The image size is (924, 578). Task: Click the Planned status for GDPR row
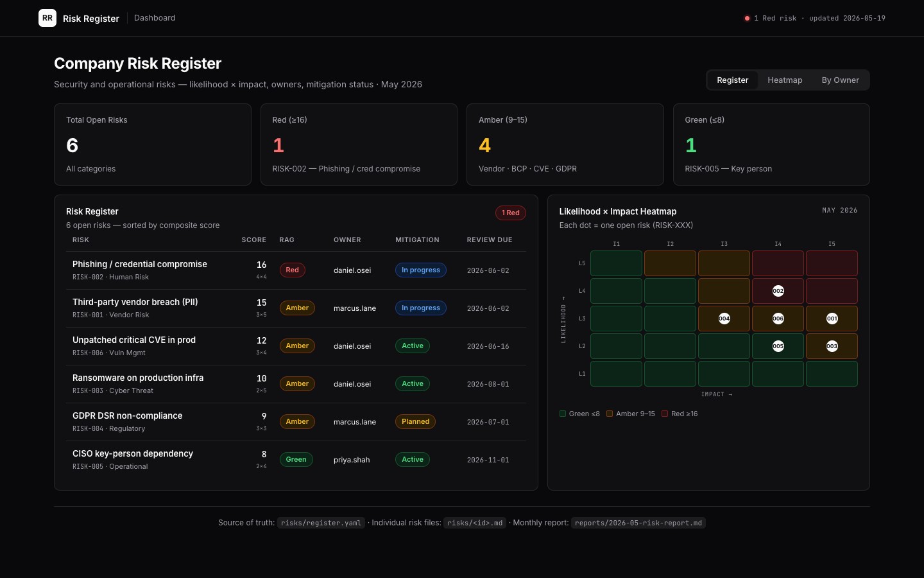tap(415, 421)
